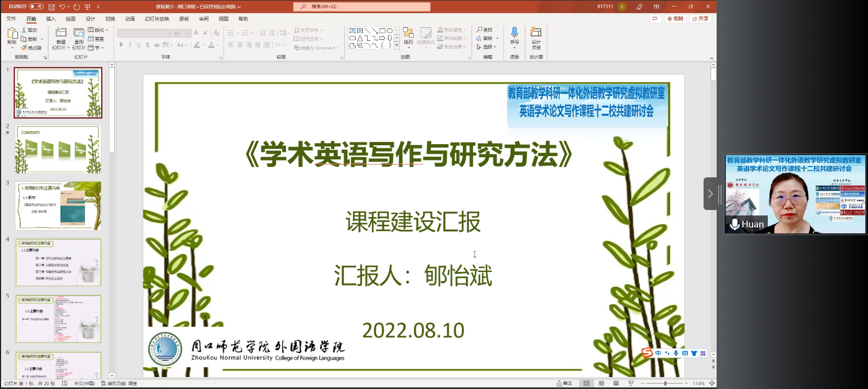This screenshot has width=868, height=389.
Task: Select the 格式刷 format painter
Action: pyautogui.click(x=32, y=48)
